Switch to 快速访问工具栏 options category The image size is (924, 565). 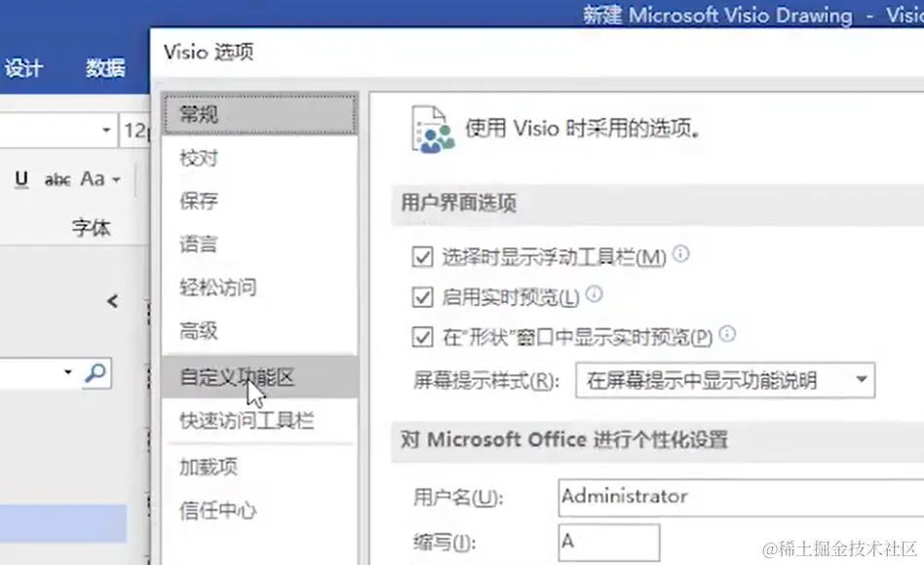pos(247,421)
